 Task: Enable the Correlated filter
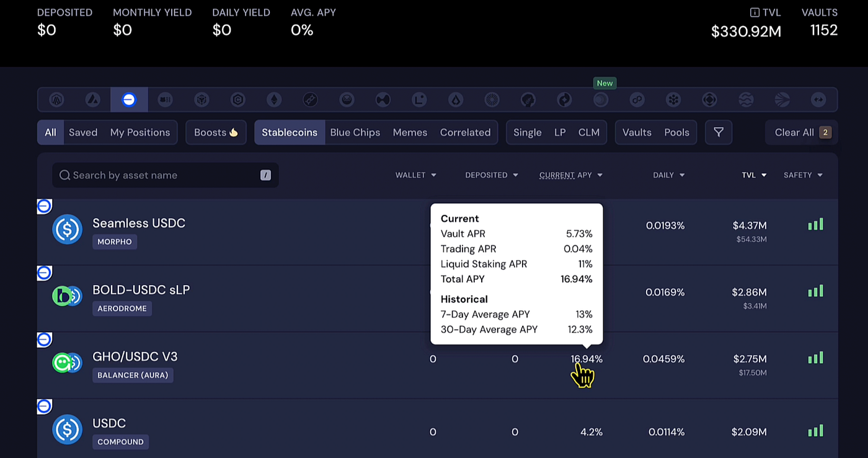465,132
